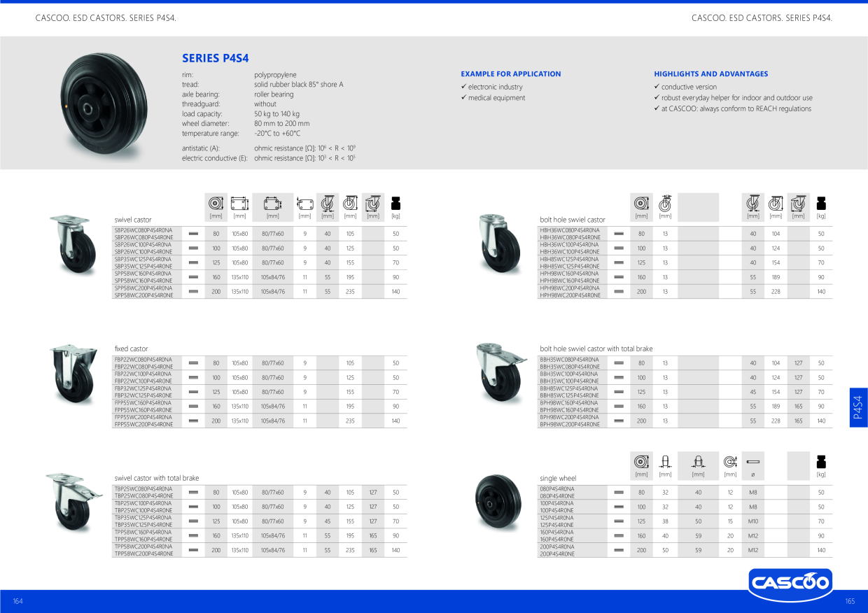The height and width of the screenshot is (613, 868).
Task: Click checkmark beside conductive version
Action: click(x=657, y=87)
